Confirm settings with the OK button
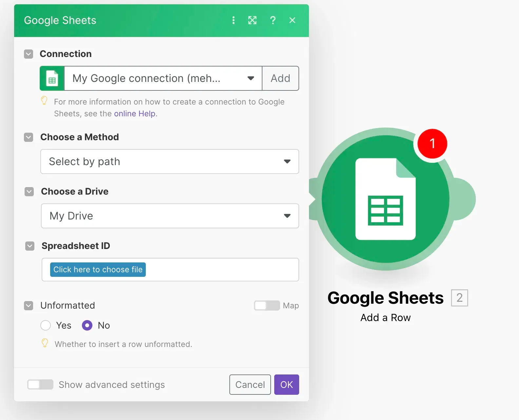The width and height of the screenshot is (519, 420). (286, 385)
